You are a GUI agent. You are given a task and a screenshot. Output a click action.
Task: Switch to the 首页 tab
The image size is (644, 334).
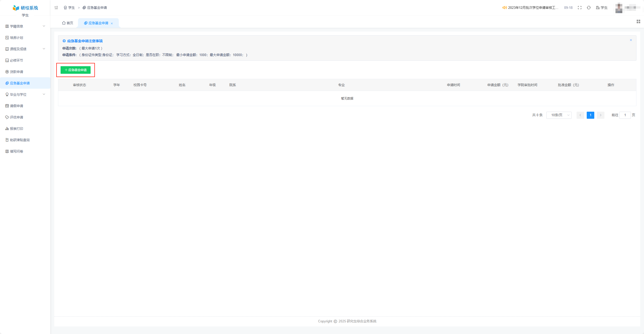pyautogui.click(x=68, y=23)
